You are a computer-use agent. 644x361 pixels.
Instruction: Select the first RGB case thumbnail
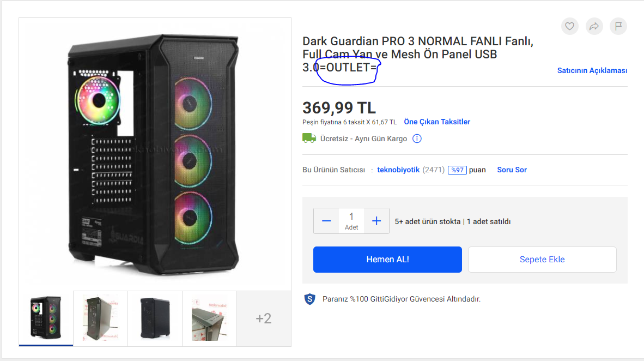click(45, 318)
